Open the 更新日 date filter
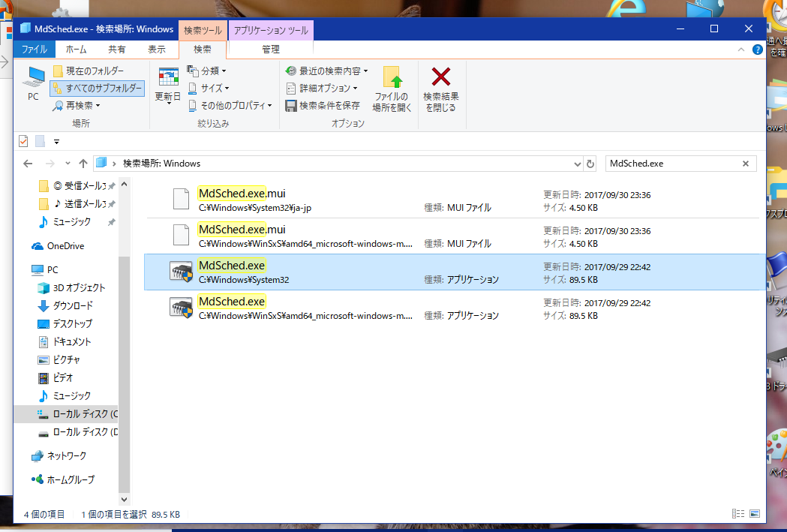The image size is (787, 532). pos(167,84)
